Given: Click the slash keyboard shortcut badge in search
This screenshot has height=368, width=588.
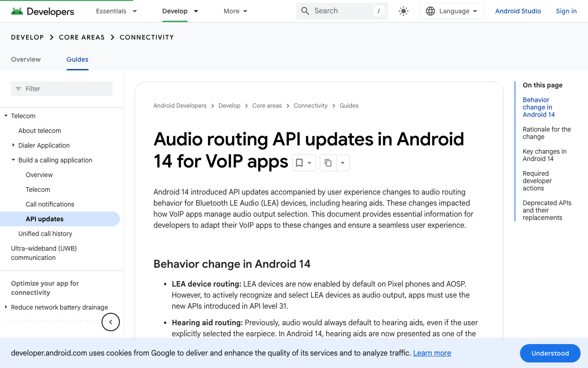Looking at the screenshot, I should (379, 11).
